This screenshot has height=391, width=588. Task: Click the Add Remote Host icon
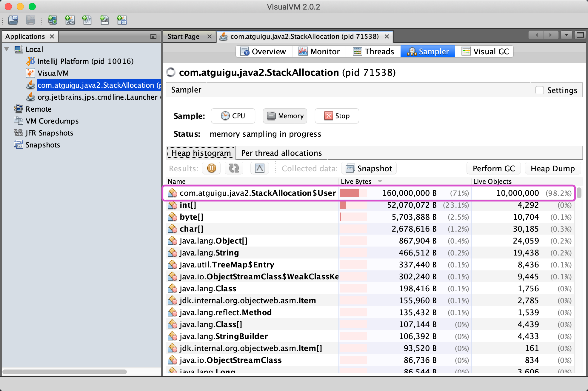click(53, 20)
